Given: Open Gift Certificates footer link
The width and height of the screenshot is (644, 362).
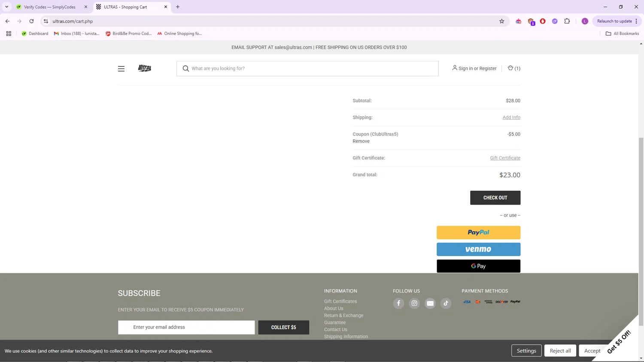Looking at the screenshot, I should (340, 302).
